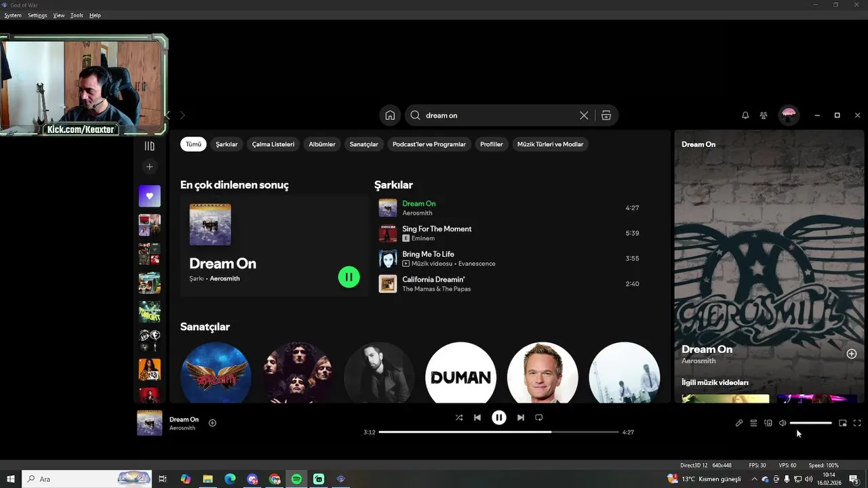
Task: Select the Tümü filter chip
Action: pyautogui.click(x=193, y=144)
